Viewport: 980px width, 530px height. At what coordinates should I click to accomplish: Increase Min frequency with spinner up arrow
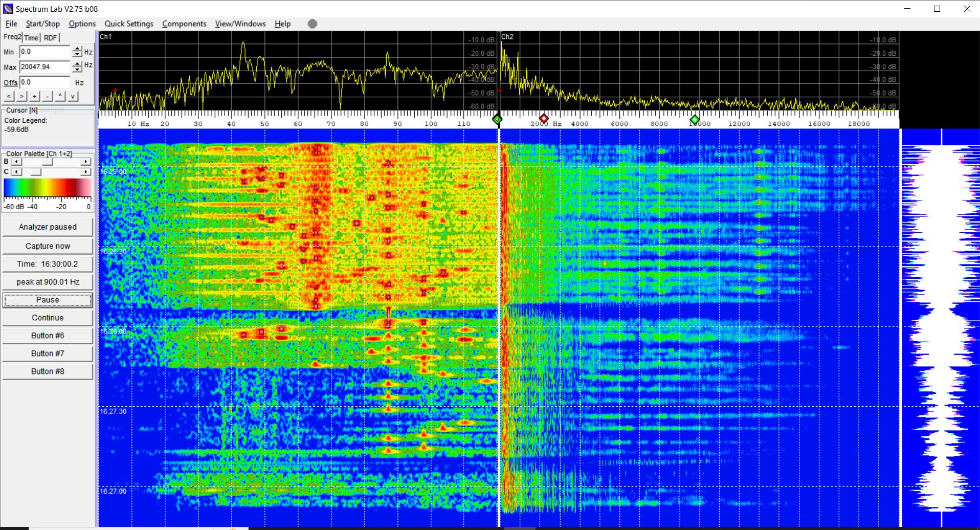pyautogui.click(x=77, y=49)
